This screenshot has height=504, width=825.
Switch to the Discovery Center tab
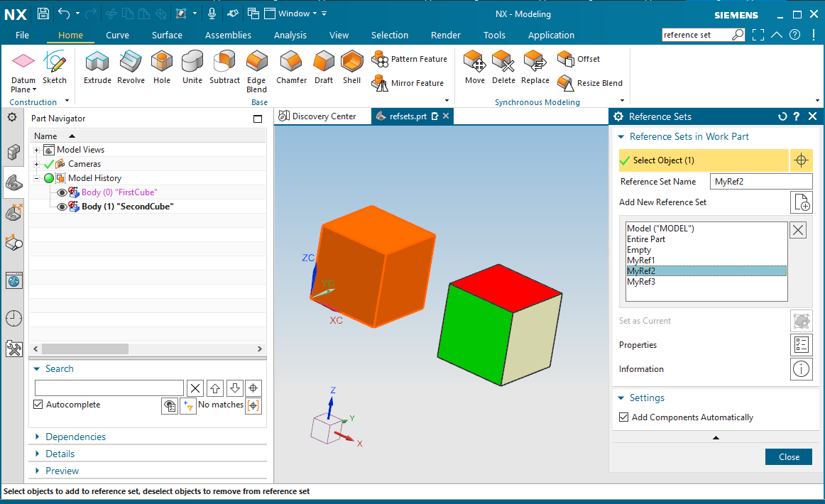point(317,116)
